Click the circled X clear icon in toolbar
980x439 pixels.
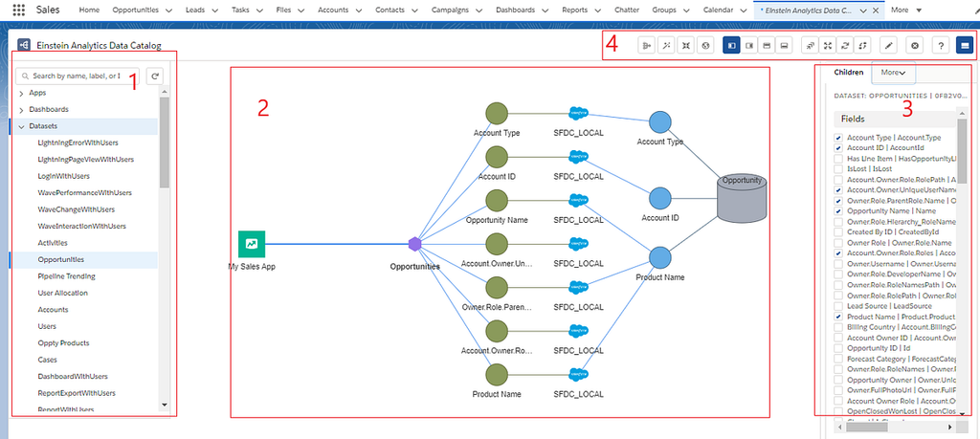[915, 45]
